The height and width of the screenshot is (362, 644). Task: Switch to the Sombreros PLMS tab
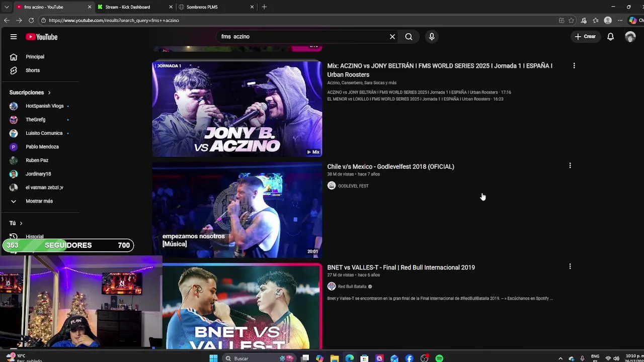coord(202,7)
